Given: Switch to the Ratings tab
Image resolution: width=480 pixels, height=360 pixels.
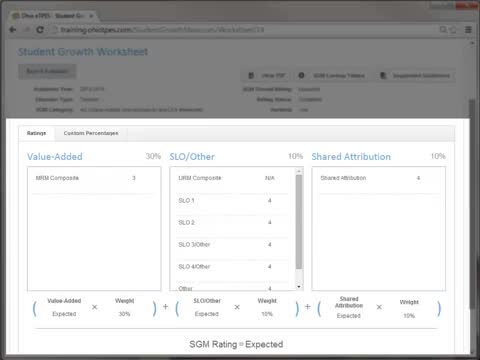Looking at the screenshot, I should pyautogui.click(x=37, y=133).
